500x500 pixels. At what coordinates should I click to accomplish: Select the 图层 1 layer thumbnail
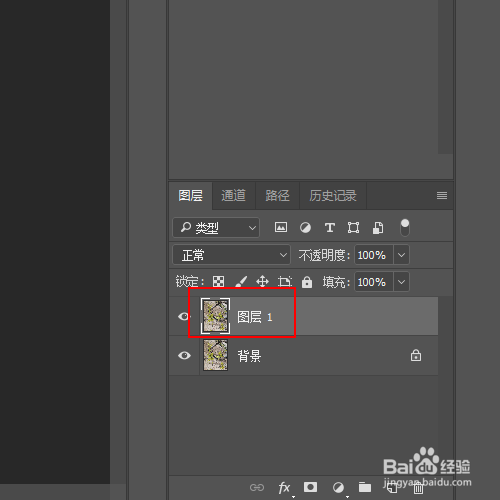[215, 316]
